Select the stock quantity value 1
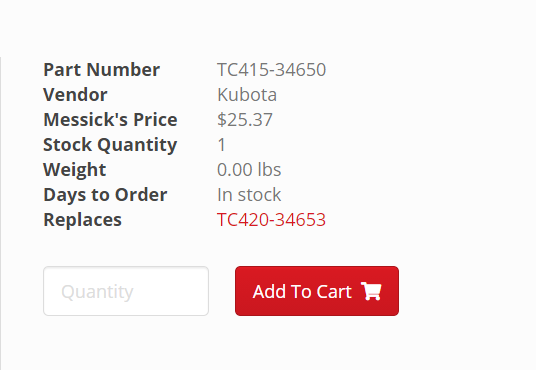The height and width of the screenshot is (370, 536). (x=222, y=145)
